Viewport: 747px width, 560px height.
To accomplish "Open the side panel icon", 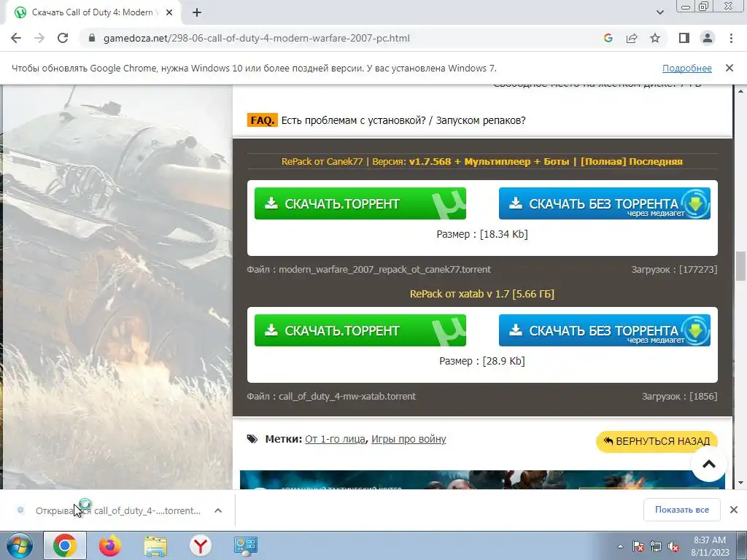I will [684, 38].
